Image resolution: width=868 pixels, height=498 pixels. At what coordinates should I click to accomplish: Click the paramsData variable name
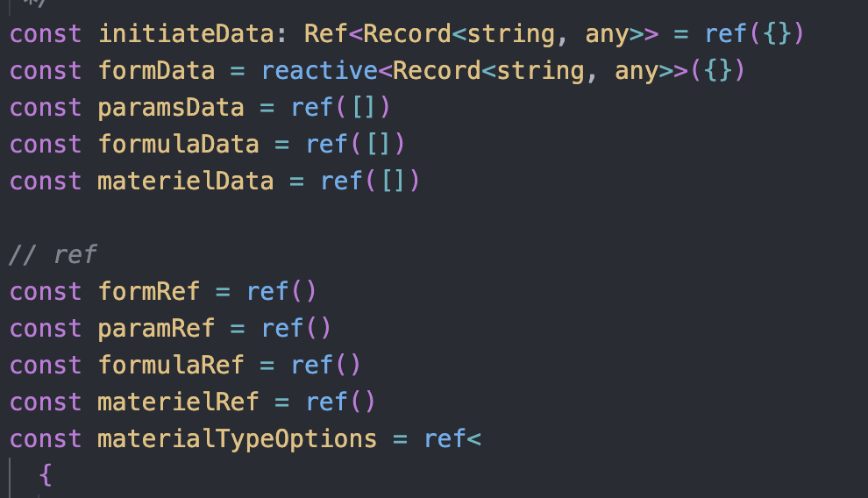pos(171,108)
